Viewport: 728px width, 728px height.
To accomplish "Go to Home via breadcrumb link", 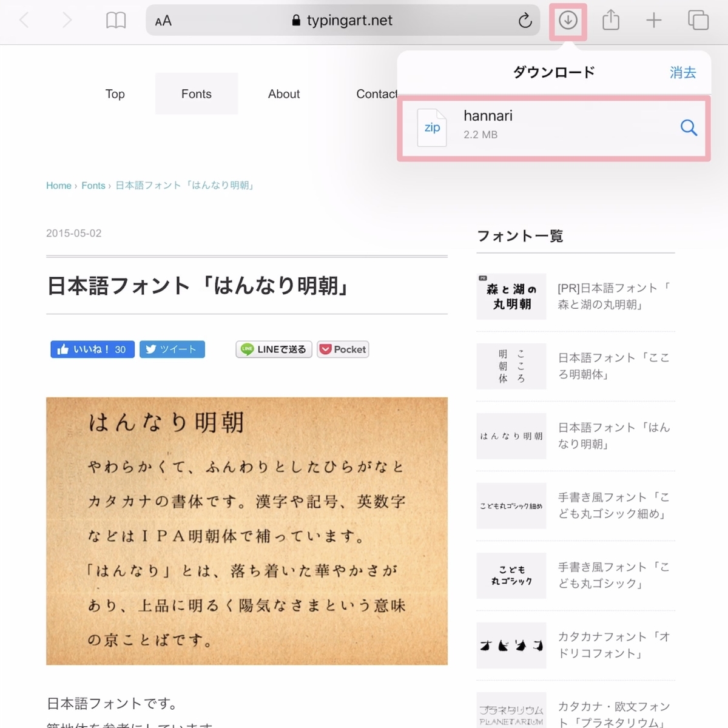I will tap(58, 185).
